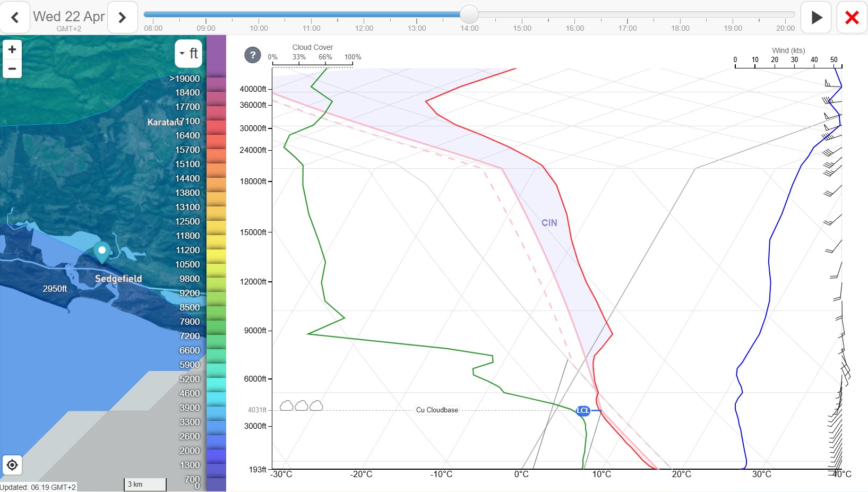
Task: Select Wed 22 Apr date label
Action: (69, 16)
